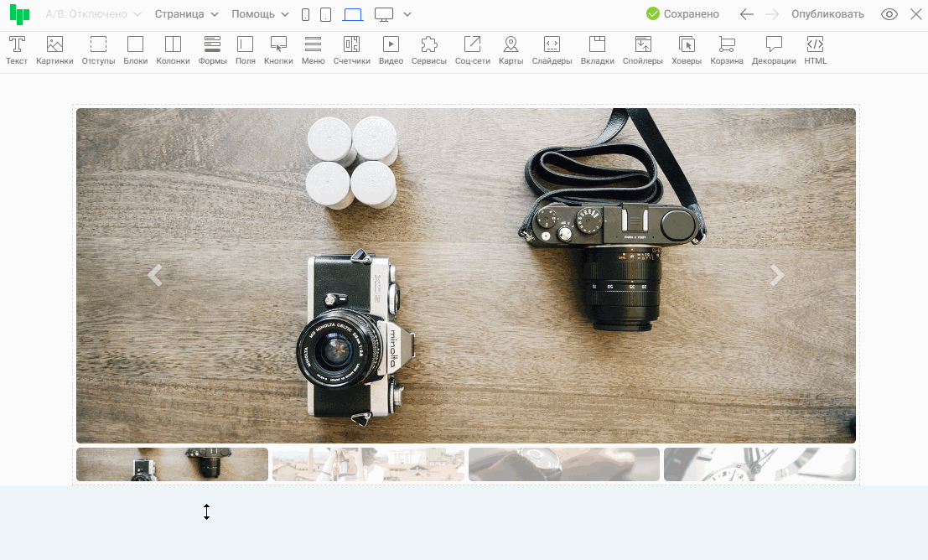The height and width of the screenshot is (560, 928).
Task: Preview page with the eye icon
Action: point(889,14)
